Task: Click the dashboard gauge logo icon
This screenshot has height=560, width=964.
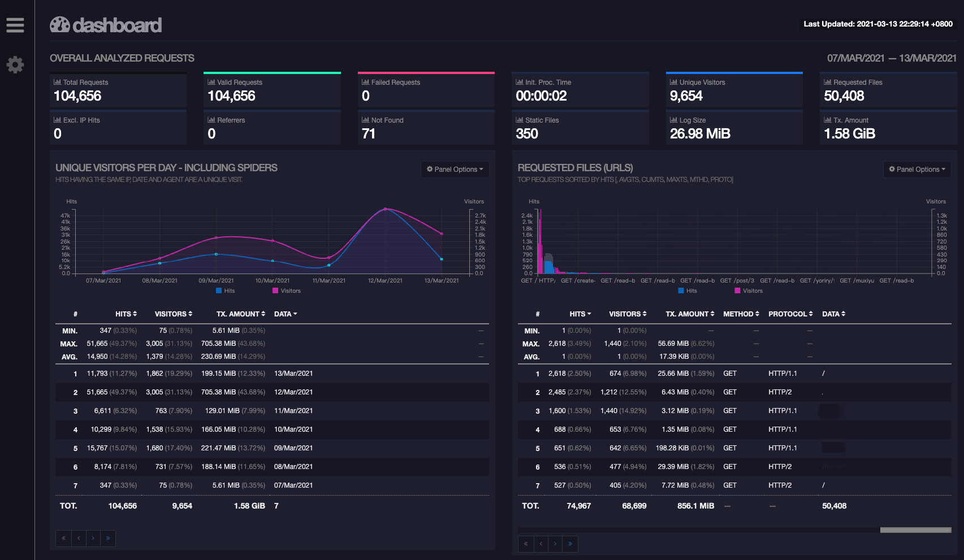Action: click(60, 25)
